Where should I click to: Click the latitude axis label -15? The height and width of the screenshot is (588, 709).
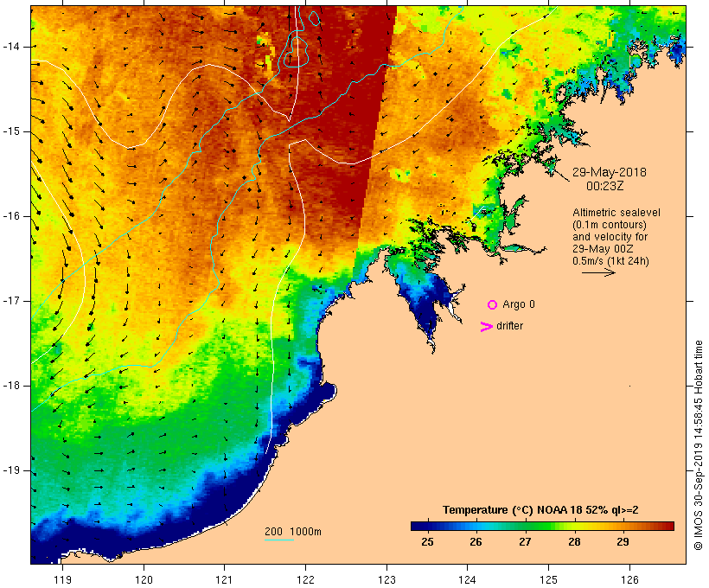pyautogui.click(x=11, y=131)
